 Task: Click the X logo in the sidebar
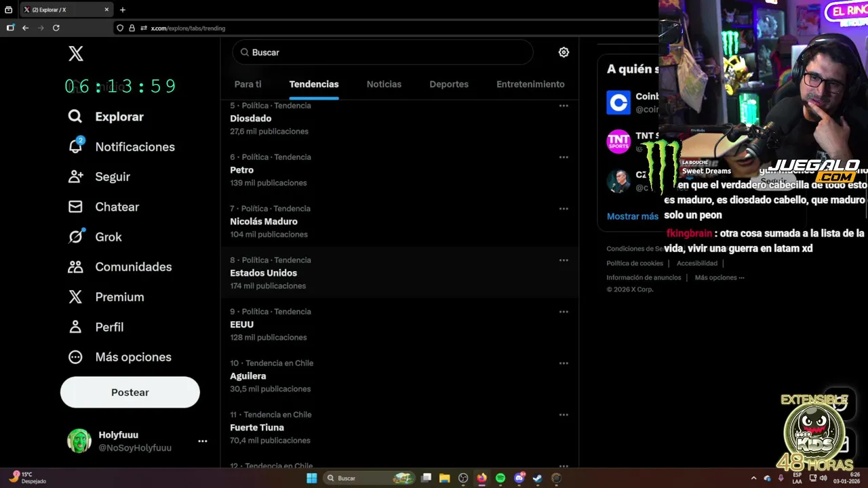pyautogui.click(x=76, y=54)
